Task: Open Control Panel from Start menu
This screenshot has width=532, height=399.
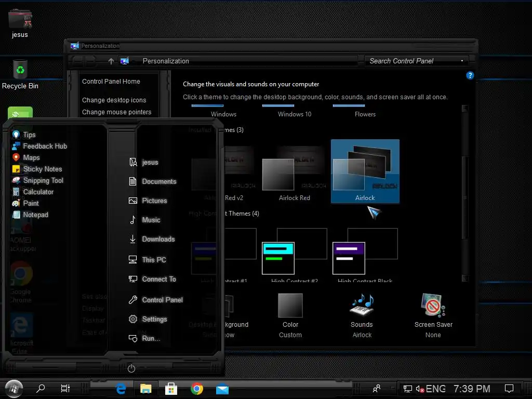Action: pos(156,300)
